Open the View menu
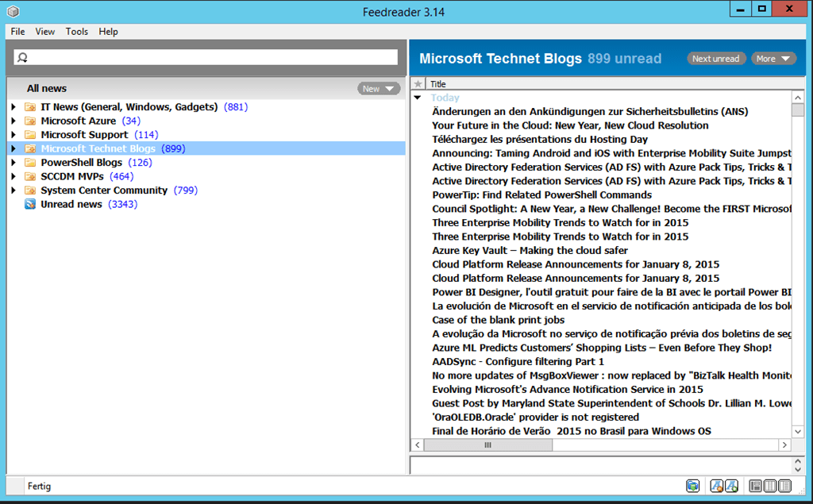Viewport: 813px width, 504px height. pos(45,32)
